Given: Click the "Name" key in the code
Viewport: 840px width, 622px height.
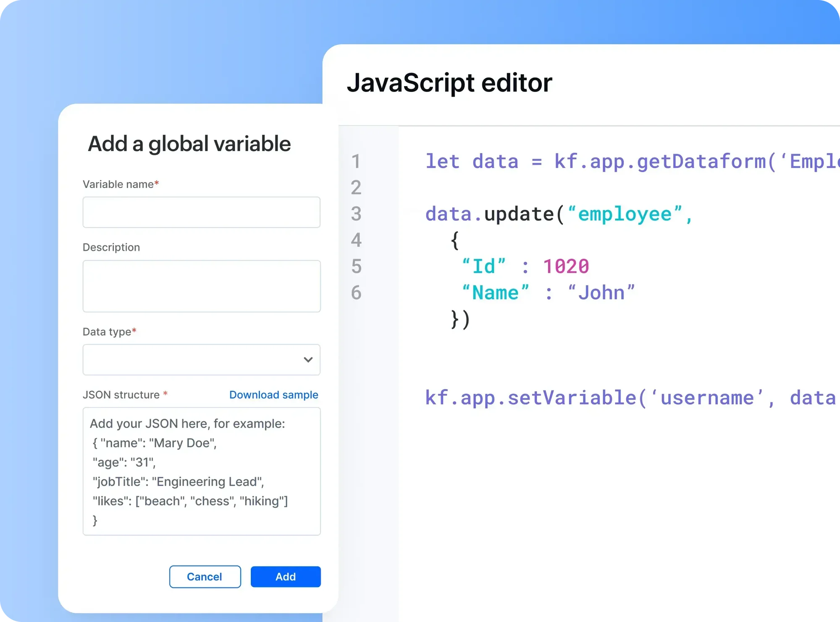Looking at the screenshot, I should (x=496, y=293).
